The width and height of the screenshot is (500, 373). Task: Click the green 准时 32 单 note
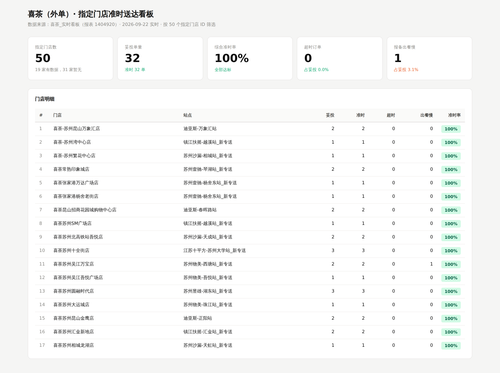[x=135, y=70]
